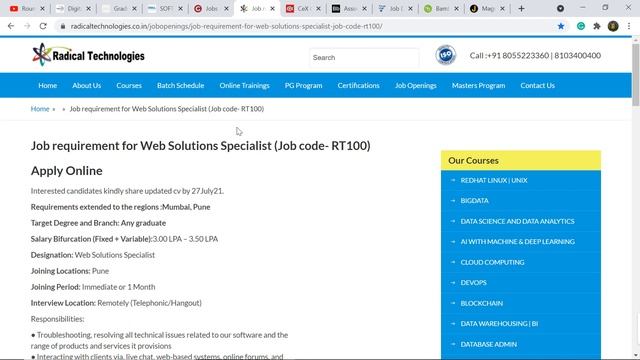
Task: Reload the current page
Action: coord(43,26)
